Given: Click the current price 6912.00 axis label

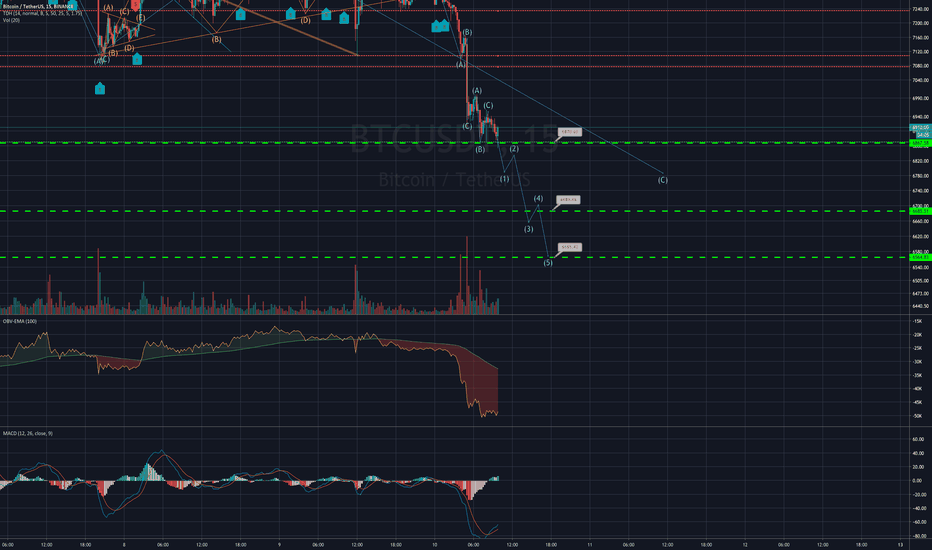Looking at the screenshot, I should pos(920,128).
